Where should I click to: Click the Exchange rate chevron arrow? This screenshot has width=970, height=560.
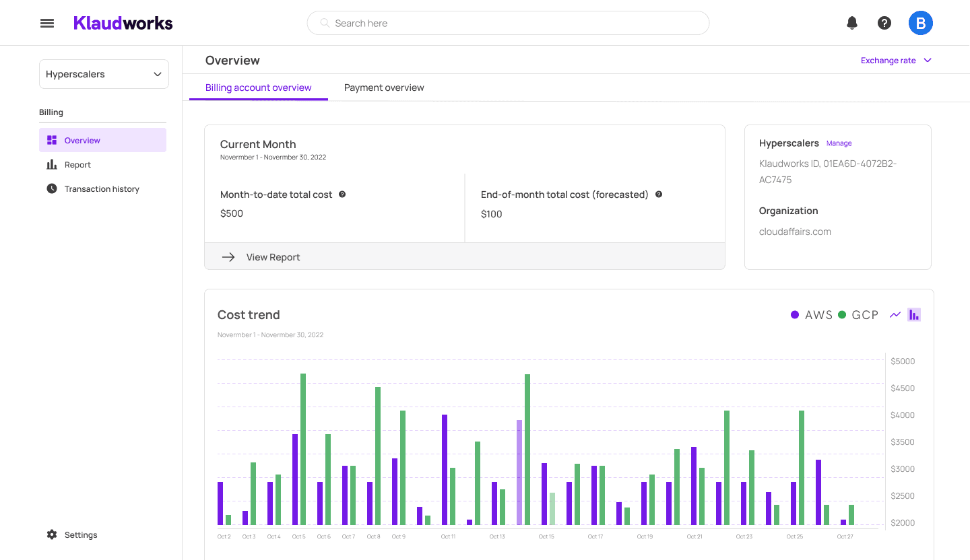[928, 61]
